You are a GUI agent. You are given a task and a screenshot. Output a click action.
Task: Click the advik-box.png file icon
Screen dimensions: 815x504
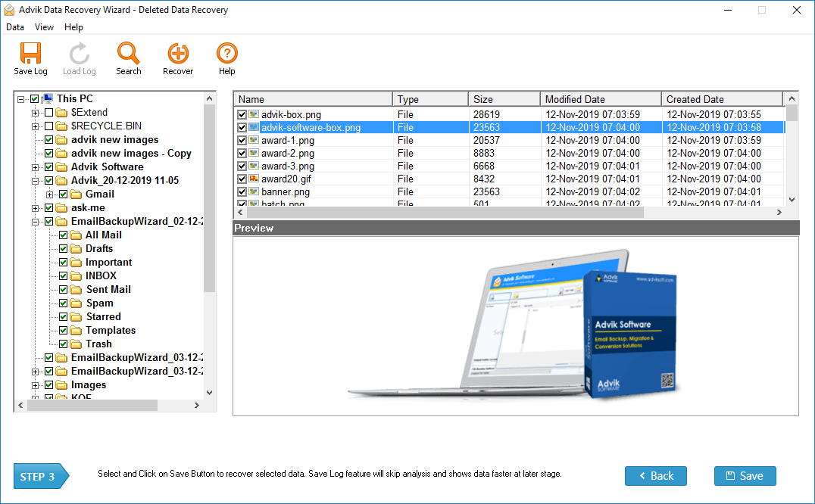254,114
